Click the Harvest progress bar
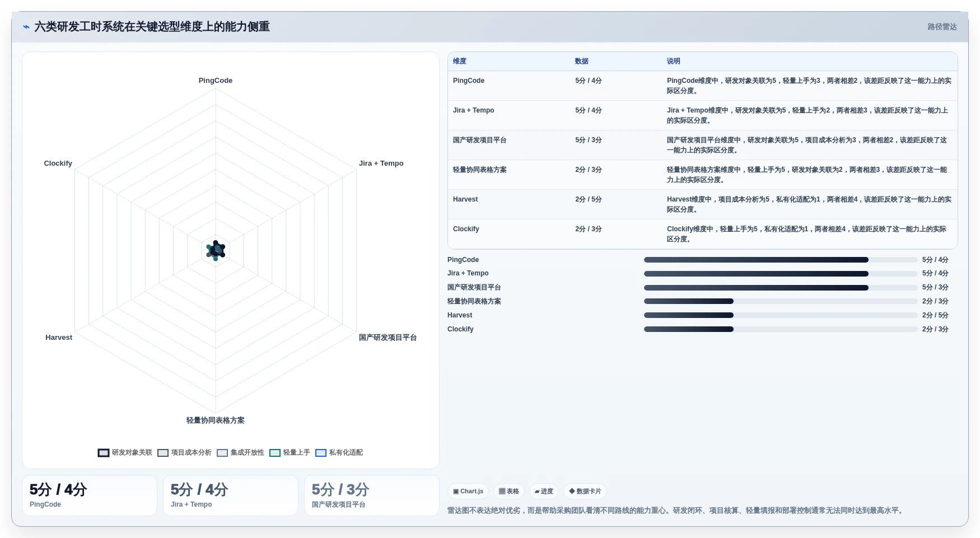 [x=781, y=315]
